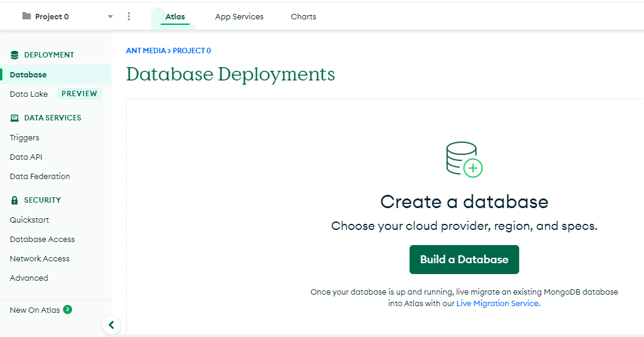Switch to the App Services tab
This screenshot has width=644, height=337.
(239, 17)
